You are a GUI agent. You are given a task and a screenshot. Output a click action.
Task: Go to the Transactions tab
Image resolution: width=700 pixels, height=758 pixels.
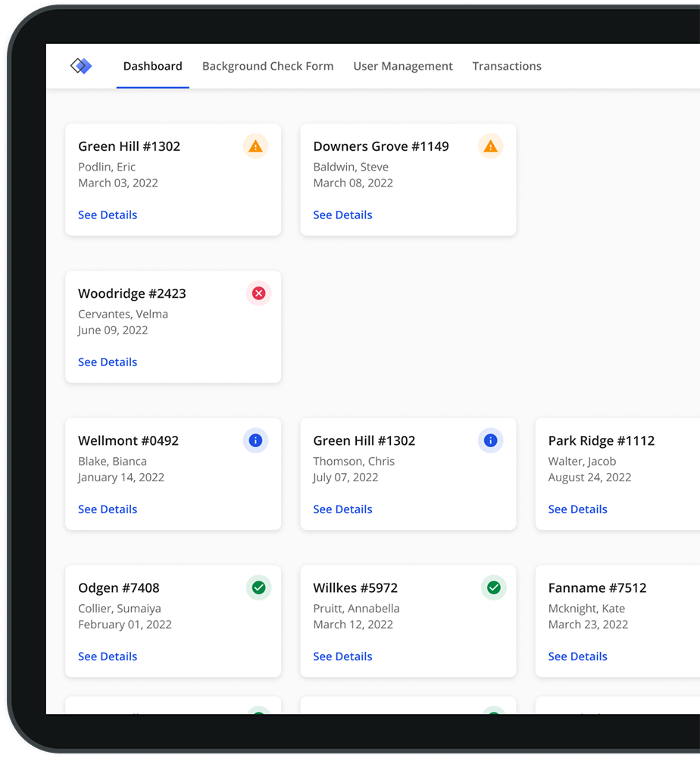click(x=507, y=66)
